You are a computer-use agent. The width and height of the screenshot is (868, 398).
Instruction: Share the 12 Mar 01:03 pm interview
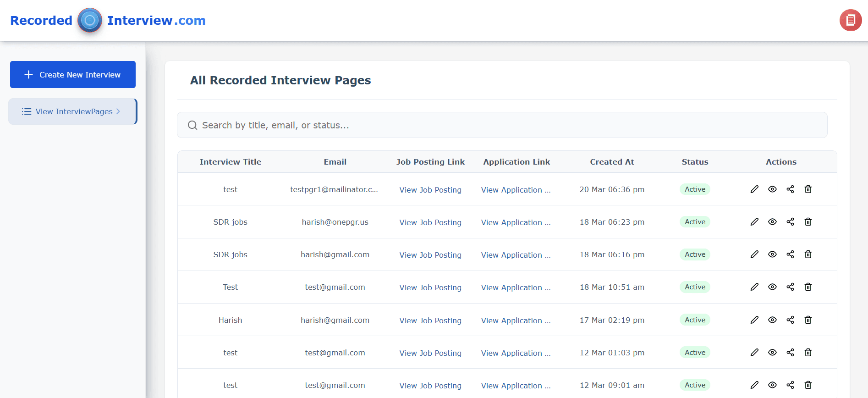pos(790,353)
